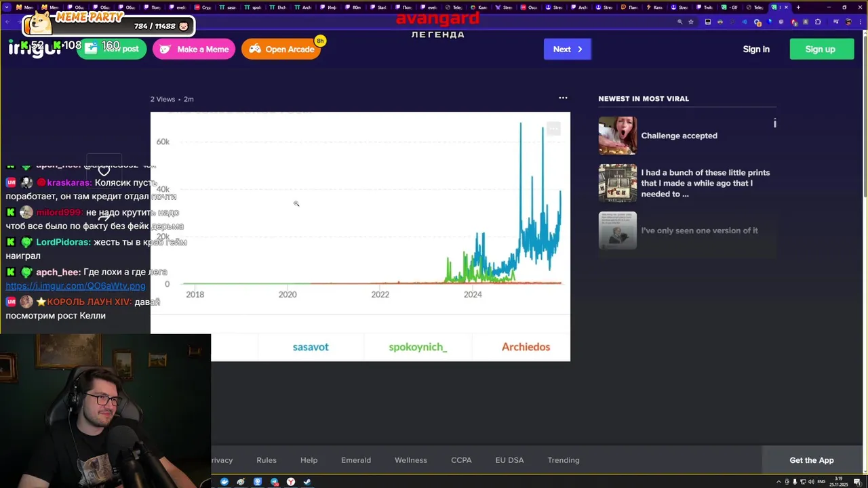This screenshot has width=868, height=488.
Task: Open the browser extensions puzzle icon
Action: pos(818,22)
